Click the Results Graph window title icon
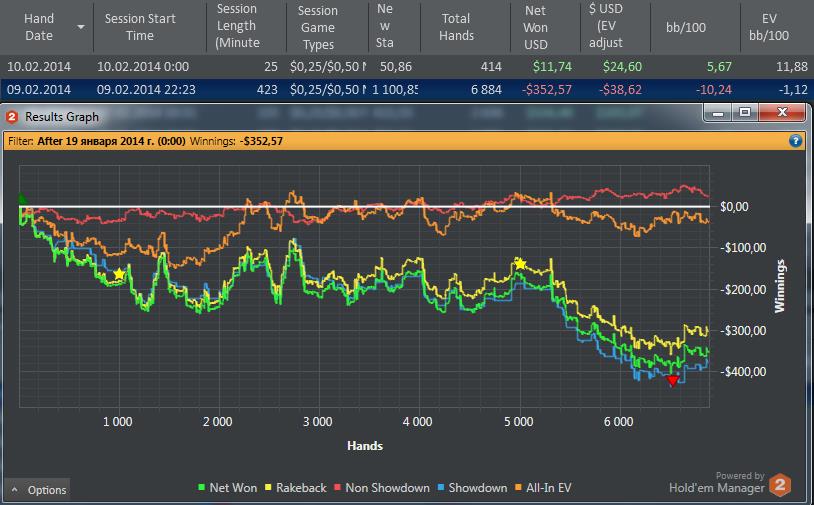Image resolution: width=814 pixels, height=505 pixels. click(12, 117)
